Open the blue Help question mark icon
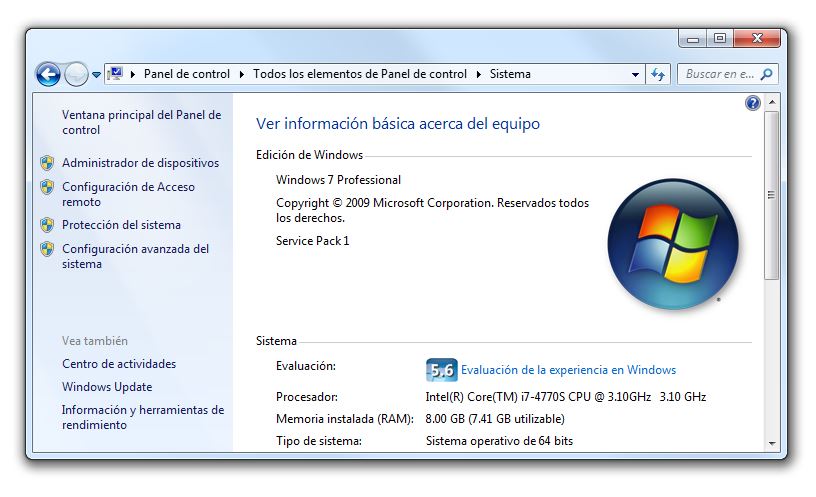Viewport: 816px width, 497px height. pos(753,103)
